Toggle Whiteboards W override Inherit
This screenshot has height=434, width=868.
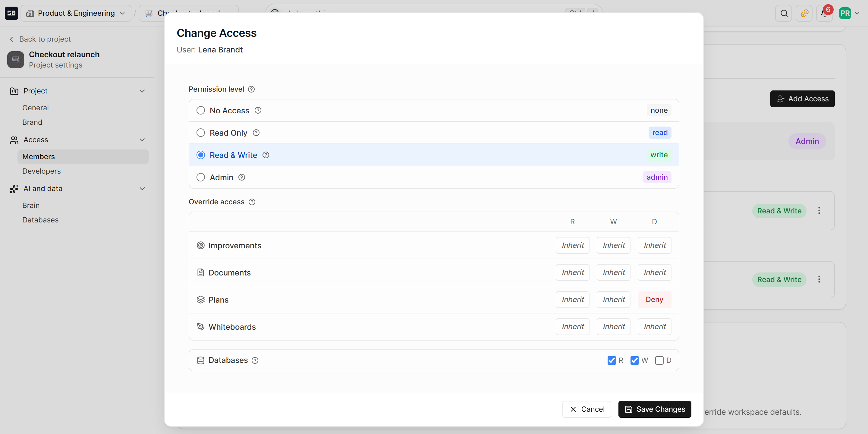[x=614, y=327]
